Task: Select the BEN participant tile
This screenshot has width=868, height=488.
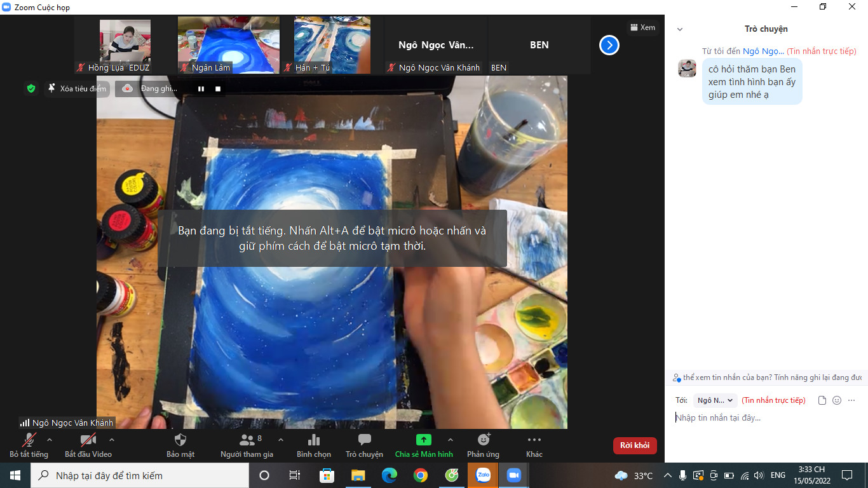Action: pos(539,46)
